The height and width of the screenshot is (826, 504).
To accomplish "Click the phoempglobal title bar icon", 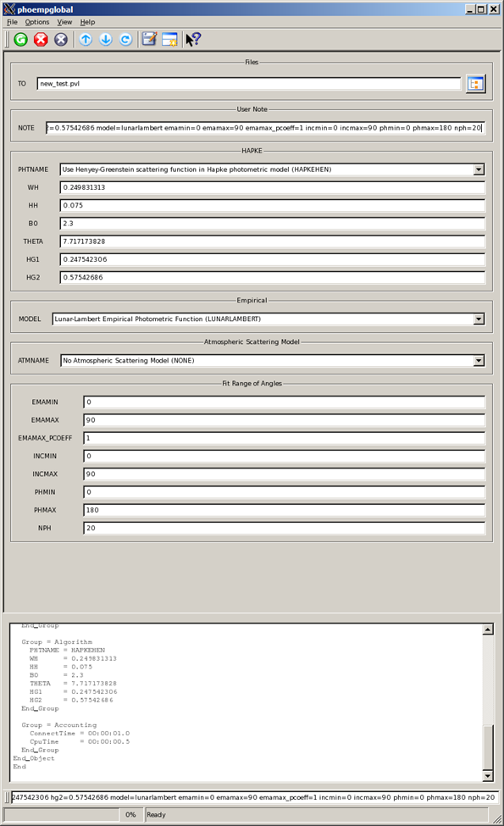I will (x=9, y=9).
